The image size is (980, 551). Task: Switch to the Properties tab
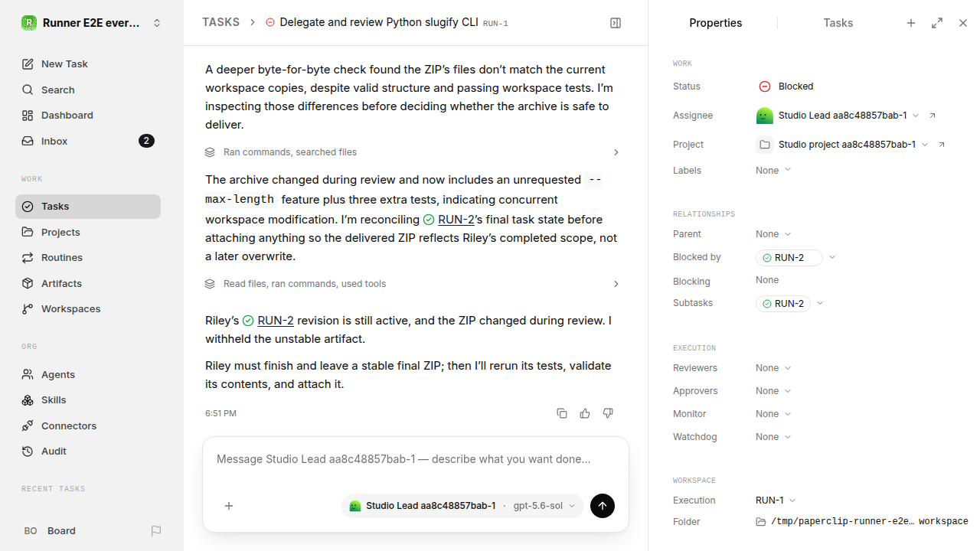coord(715,23)
